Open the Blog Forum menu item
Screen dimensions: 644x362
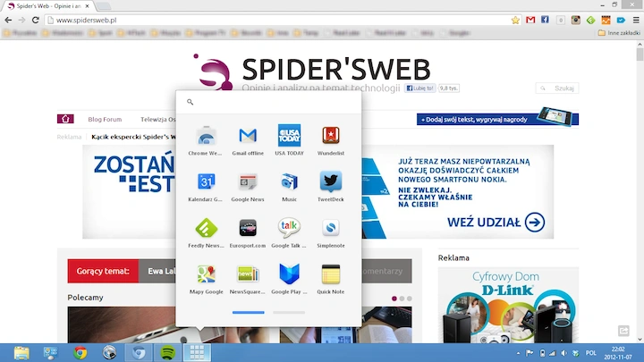pyautogui.click(x=105, y=120)
